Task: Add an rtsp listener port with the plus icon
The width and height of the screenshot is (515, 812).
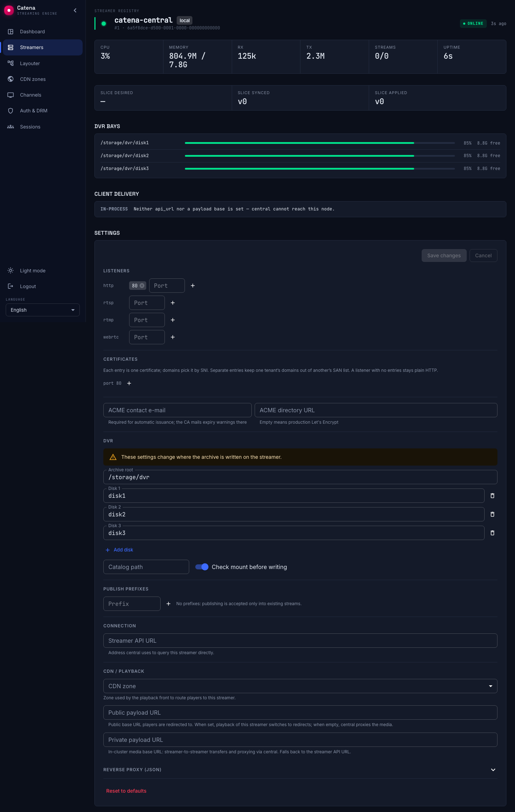Action: coord(173,303)
